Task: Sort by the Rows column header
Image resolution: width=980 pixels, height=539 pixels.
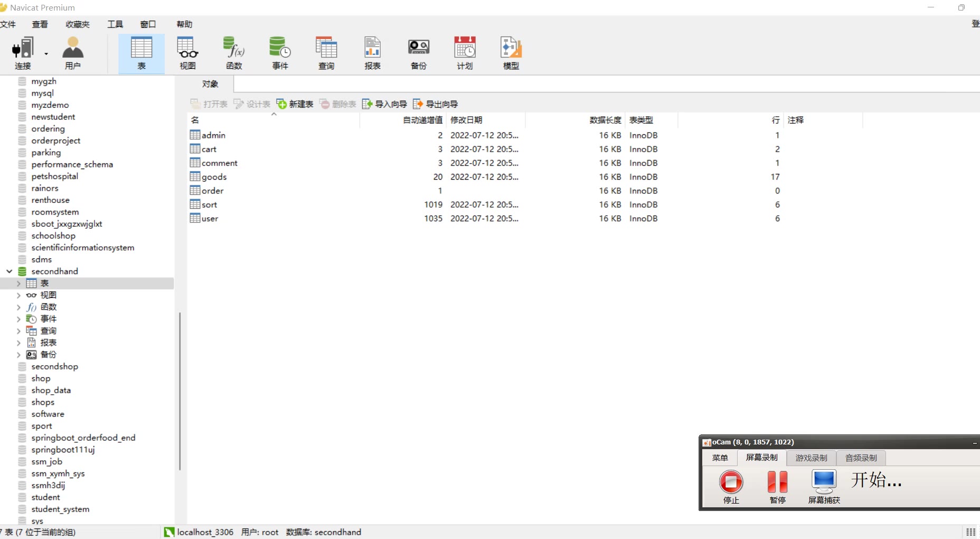Action: tap(731, 120)
